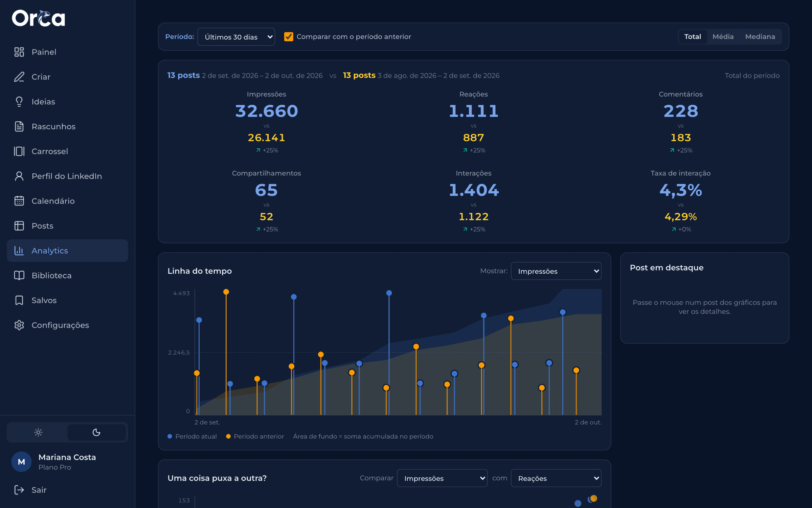Click the Biblioteca book icon
Image resolution: width=812 pixels, height=508 pixels.
(x=19, y=275)
